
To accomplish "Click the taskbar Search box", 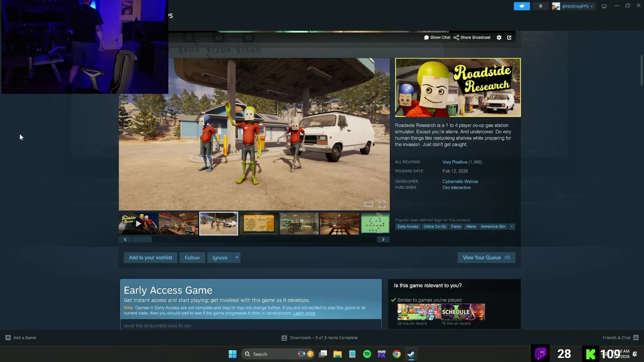I will tap(278, 354).
